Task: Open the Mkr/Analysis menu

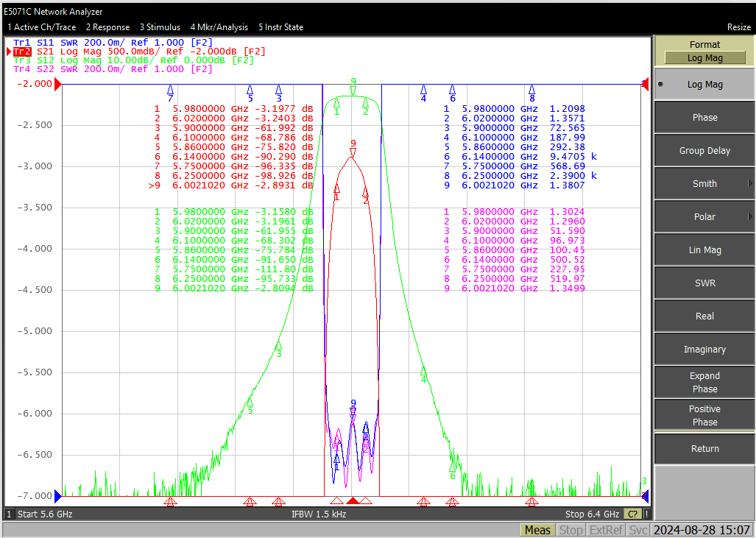Action: click(219, 27)
